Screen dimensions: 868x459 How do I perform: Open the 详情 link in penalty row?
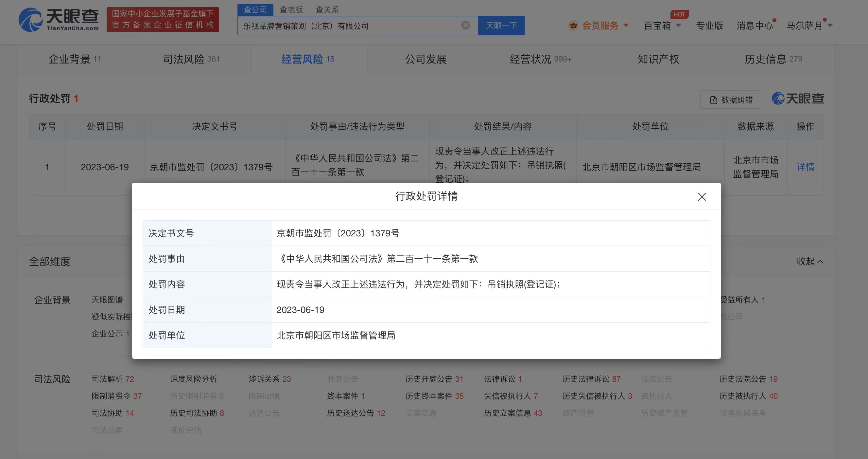tap(805, 167)
